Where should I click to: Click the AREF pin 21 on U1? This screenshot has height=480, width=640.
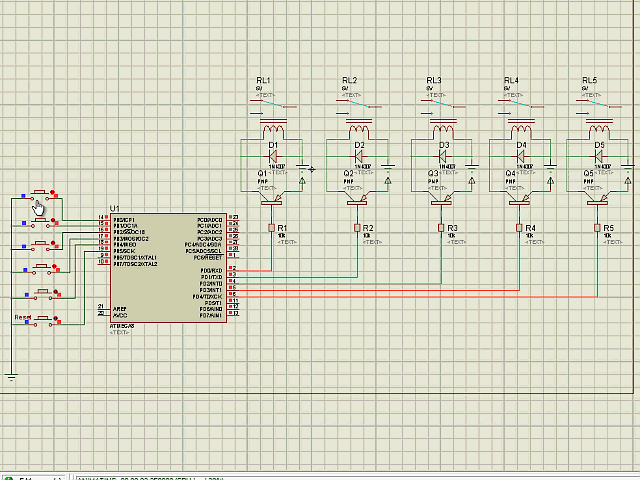102,307
